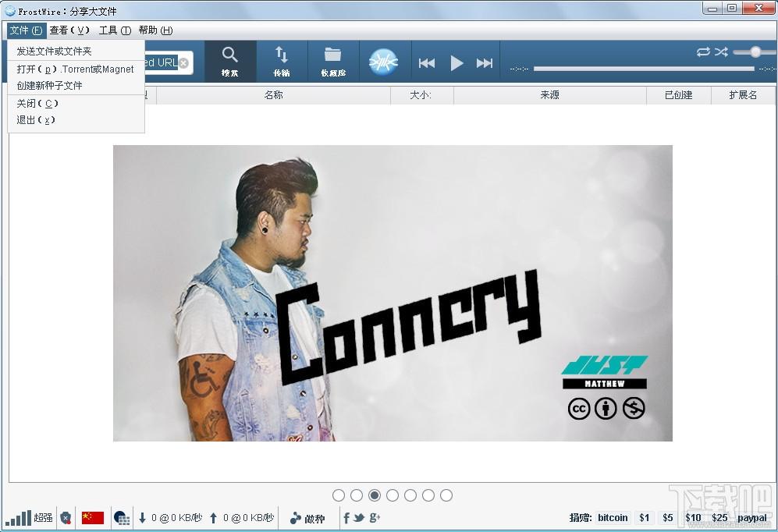Viewport: 778px width, 532px height.
Task: Open the 查看 (View) menu
Action: [69, 30]
